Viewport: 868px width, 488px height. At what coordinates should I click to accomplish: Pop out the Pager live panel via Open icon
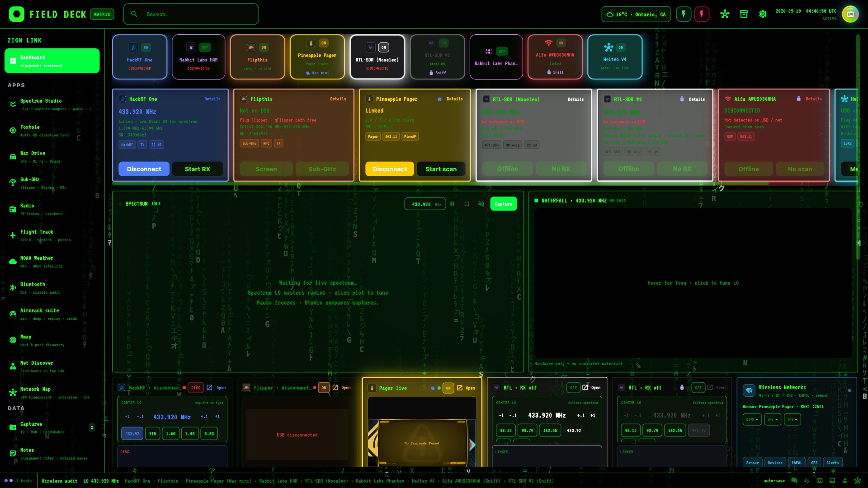[466, 388]
